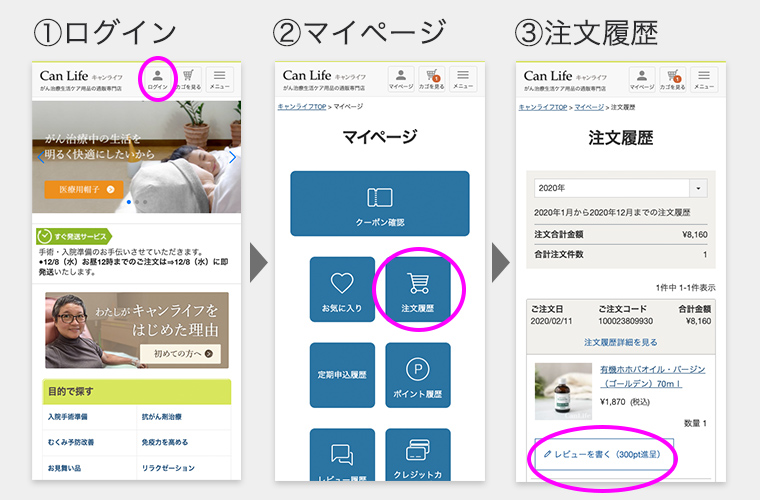Click the 合計注文件数 row

point(620,254)
